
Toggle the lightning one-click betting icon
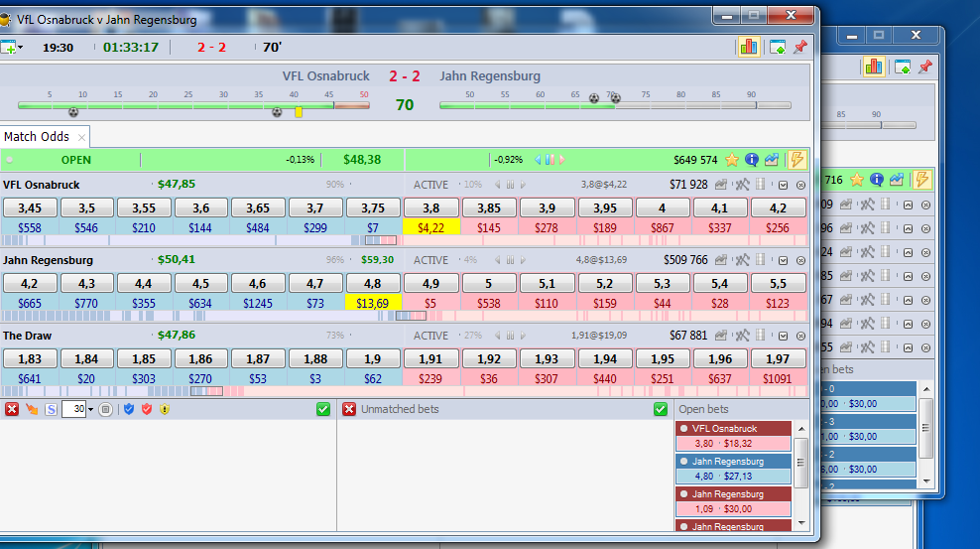tap(796, 160)
